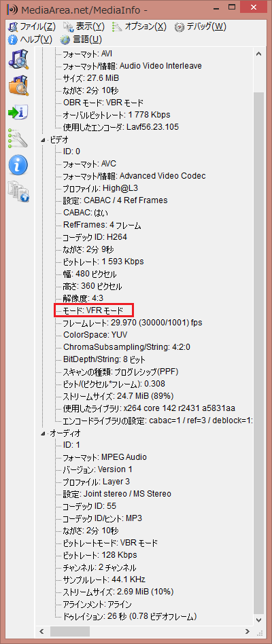Screen dimensions: 272x644
Task: Click the Language menu globe icon
Action: pos(66,40)
